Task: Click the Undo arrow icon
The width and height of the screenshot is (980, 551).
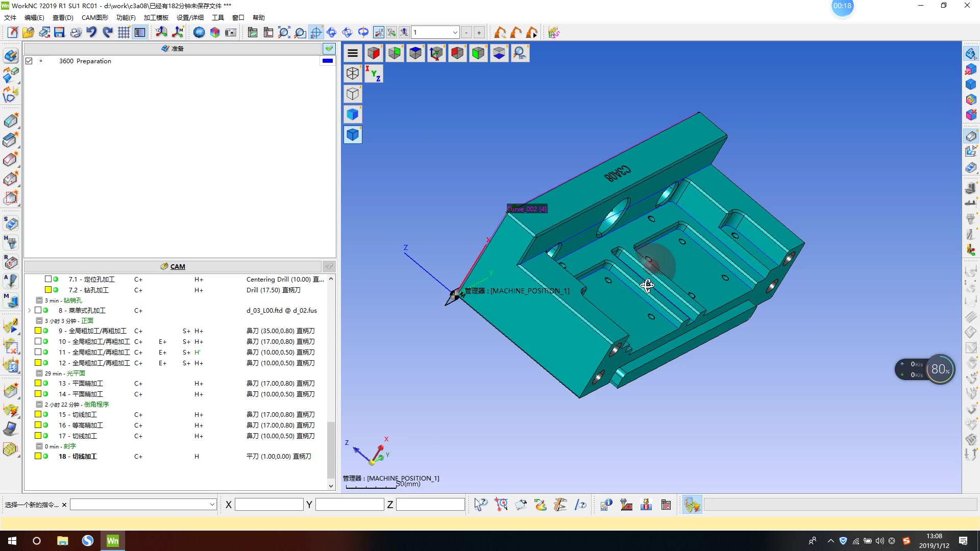Action: (91, 33)
